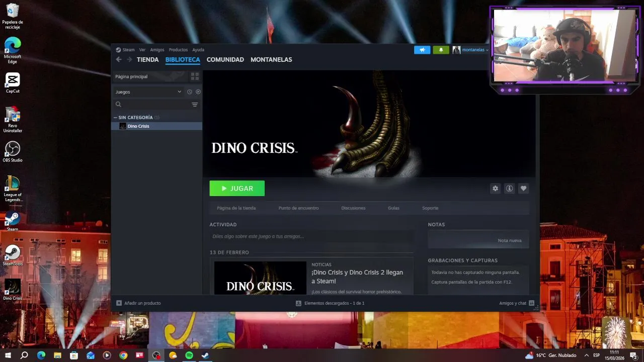This screenshot has height=362, width=644.
Task: Click the Steam back navigation arrow
Action: tap(119, 59)
